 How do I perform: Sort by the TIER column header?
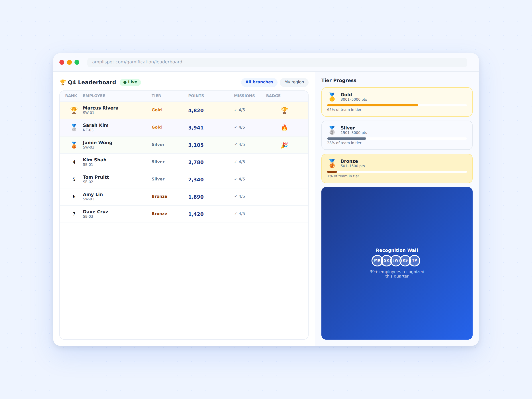coord(156,96)
